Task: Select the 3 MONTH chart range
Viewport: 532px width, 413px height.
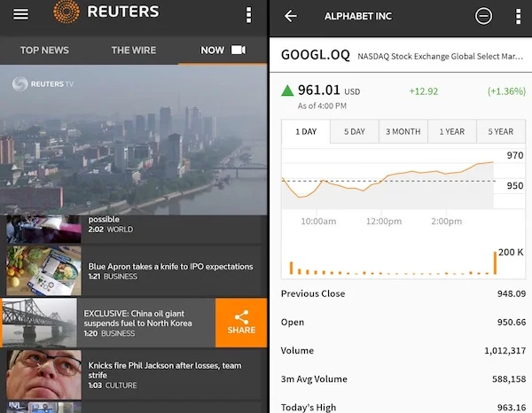Action: point(403,131)
